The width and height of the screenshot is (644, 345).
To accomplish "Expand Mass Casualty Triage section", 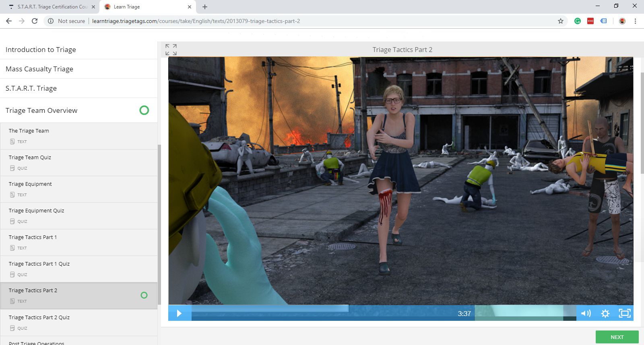I will click(78, 69).
